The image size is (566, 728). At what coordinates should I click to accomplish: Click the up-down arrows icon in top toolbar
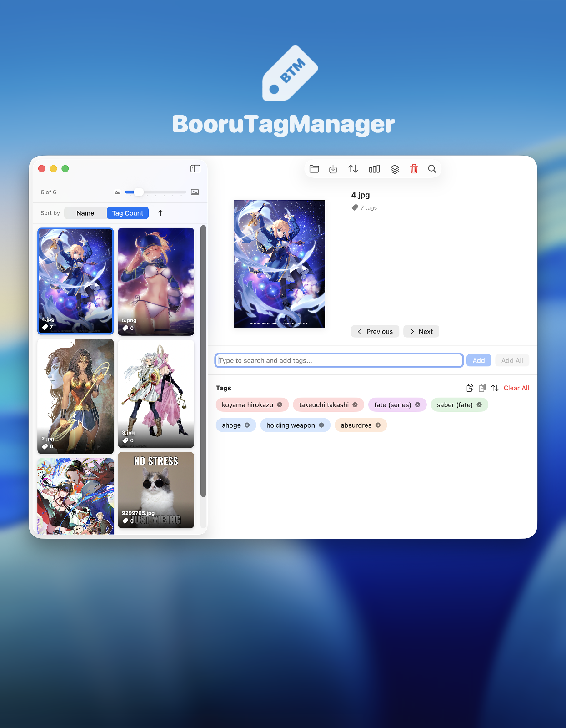click(353, 169)
